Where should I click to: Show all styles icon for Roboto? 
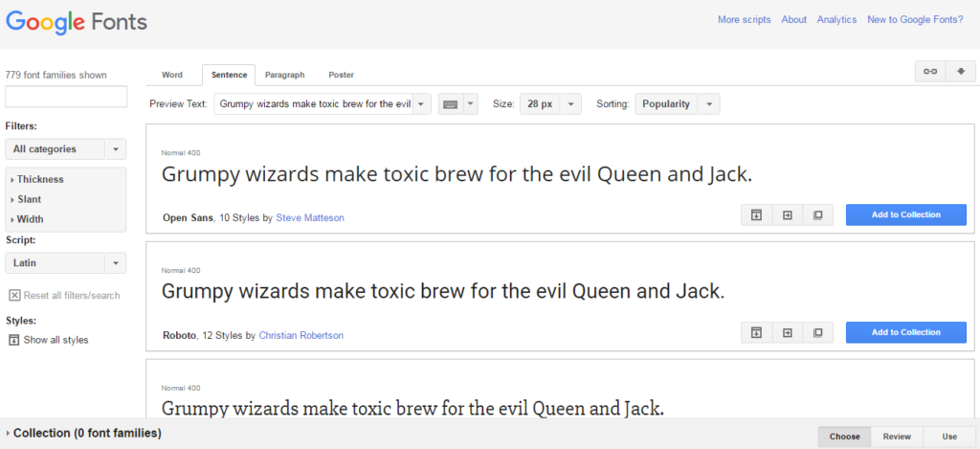click(x=756, y=332)
